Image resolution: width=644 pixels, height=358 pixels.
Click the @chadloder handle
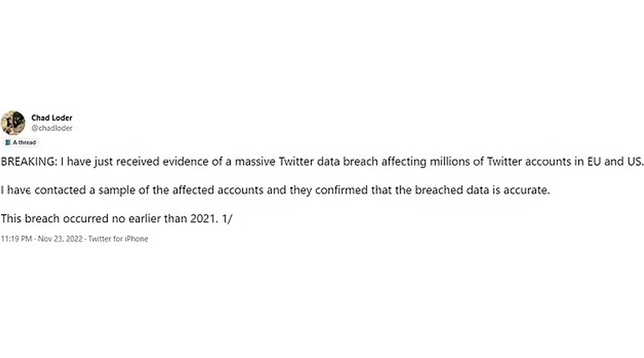point(52,127)
